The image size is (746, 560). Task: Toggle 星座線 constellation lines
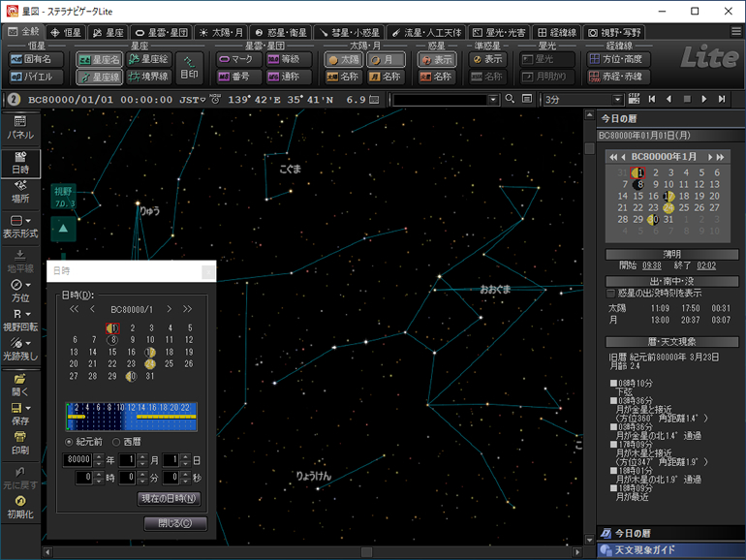[99, 78]
